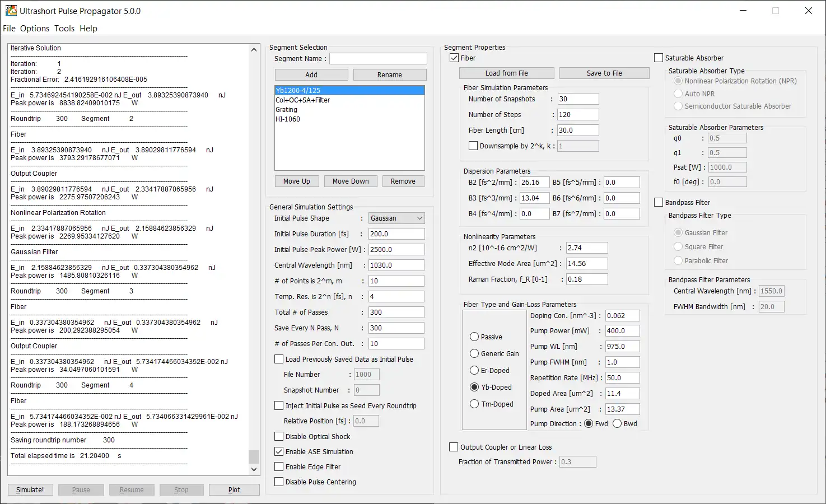Screen dimensions: 826x504
Task: Uncheck the Fiber checkbox
Action: [x=454, y=58]
